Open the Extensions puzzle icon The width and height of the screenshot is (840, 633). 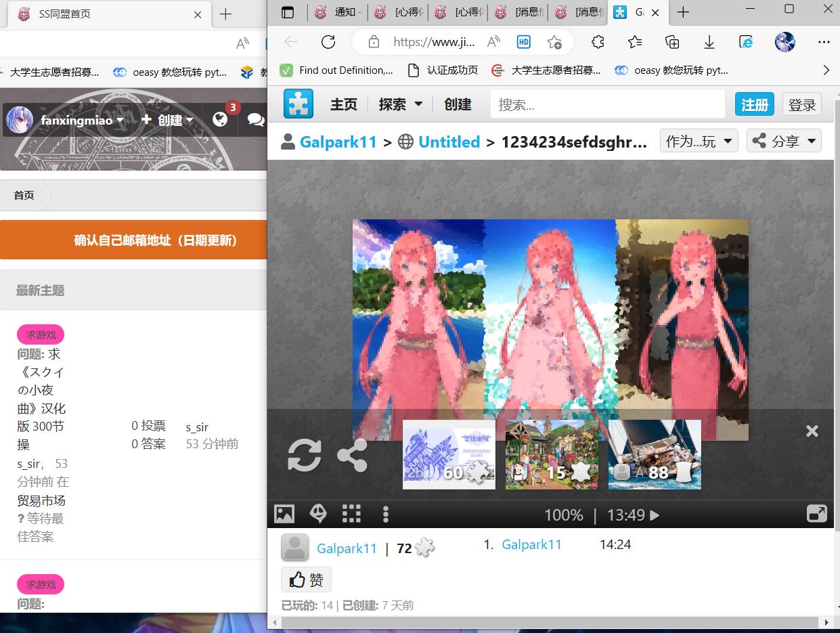tap(598, 42)
